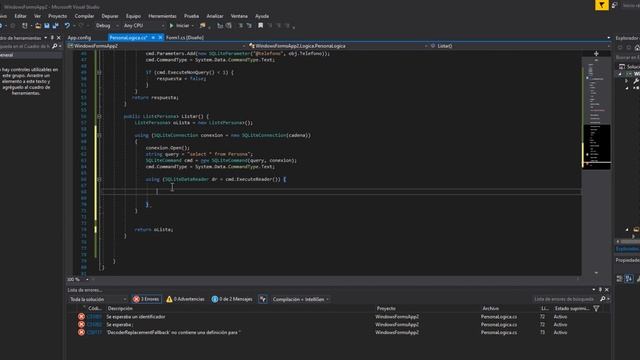Open the Compilar menu

tap(84, 16)
